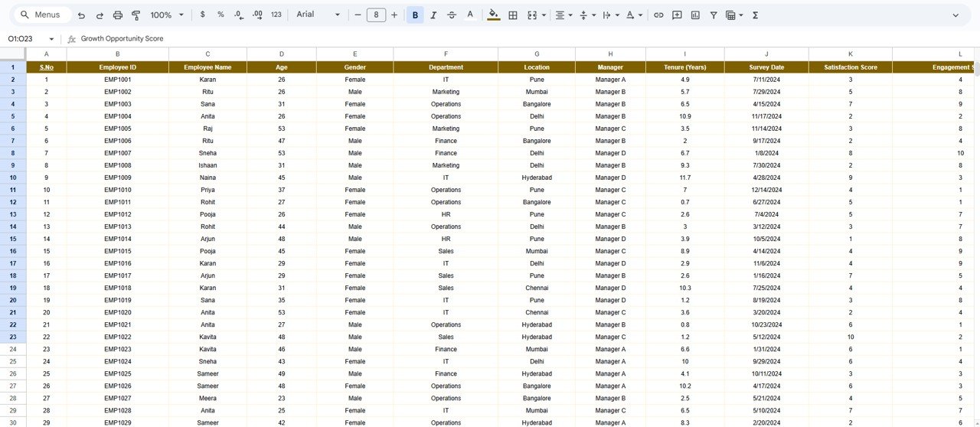This screenshot has height=427, width=980.
Task: Expand filter views dropdown arrow
Action: click(x=741, y=15)
